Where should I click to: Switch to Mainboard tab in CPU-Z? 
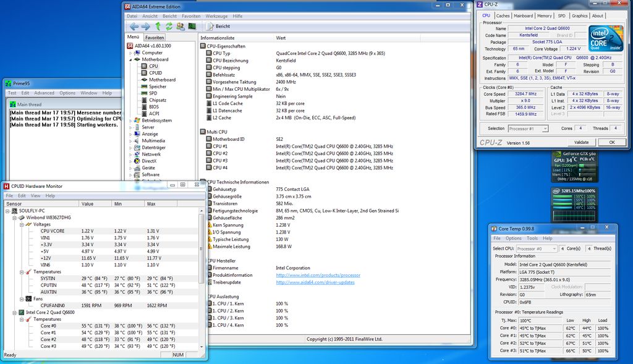coord(523,15)
